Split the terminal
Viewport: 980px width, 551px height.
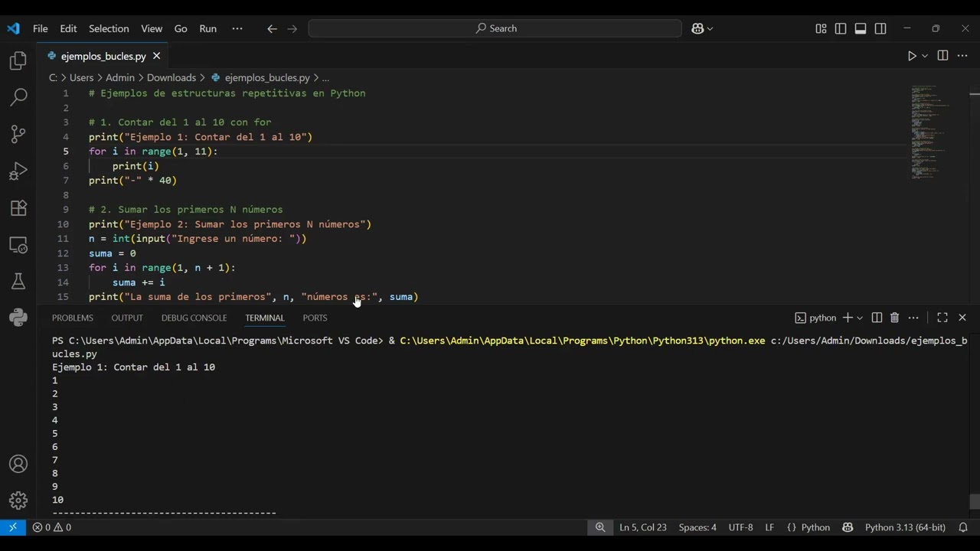point(877,318)
